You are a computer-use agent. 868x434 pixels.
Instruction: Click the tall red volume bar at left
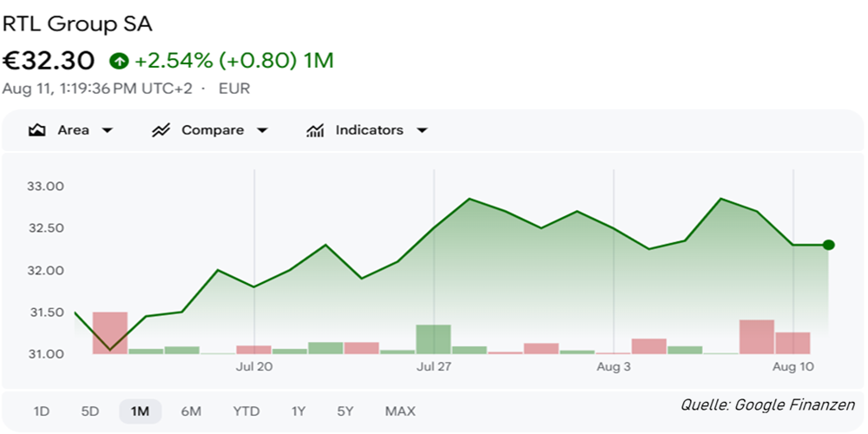coord(109,332)
